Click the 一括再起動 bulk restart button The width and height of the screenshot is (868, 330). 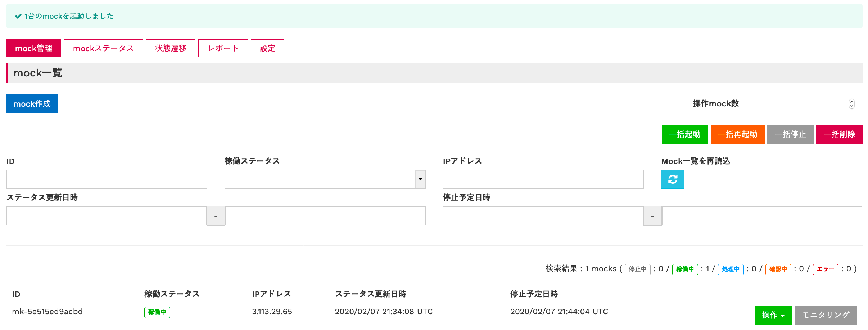coord(737,134)
